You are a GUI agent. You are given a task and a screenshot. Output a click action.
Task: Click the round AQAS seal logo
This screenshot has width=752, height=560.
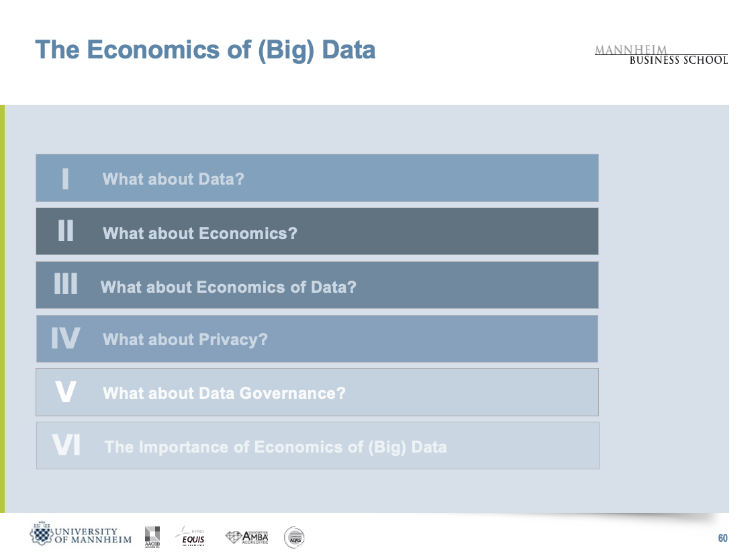(x=294, y=536)
